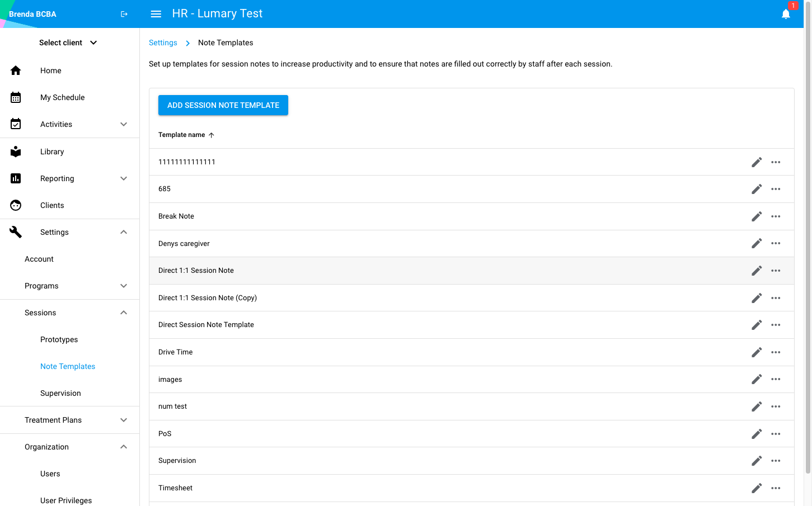Go to Account settings
This screenshot has height=506, width=812.
coord(39,259)
